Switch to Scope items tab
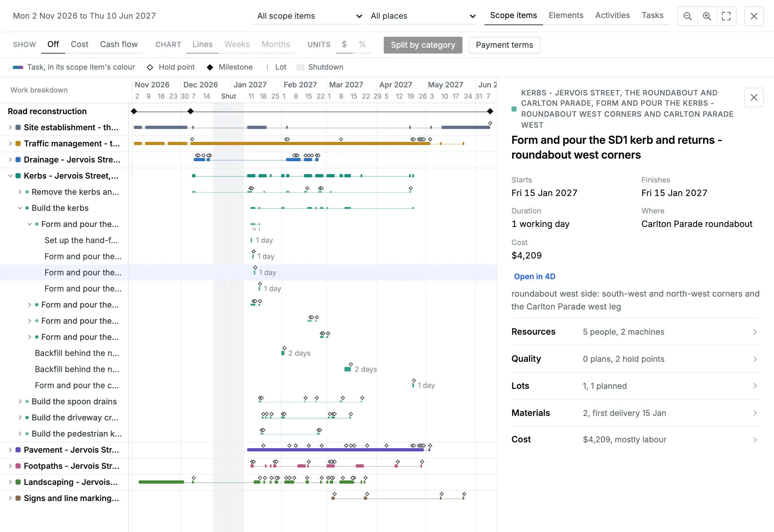The height and width of the screenshot is (532, 774). coord(513,15)
